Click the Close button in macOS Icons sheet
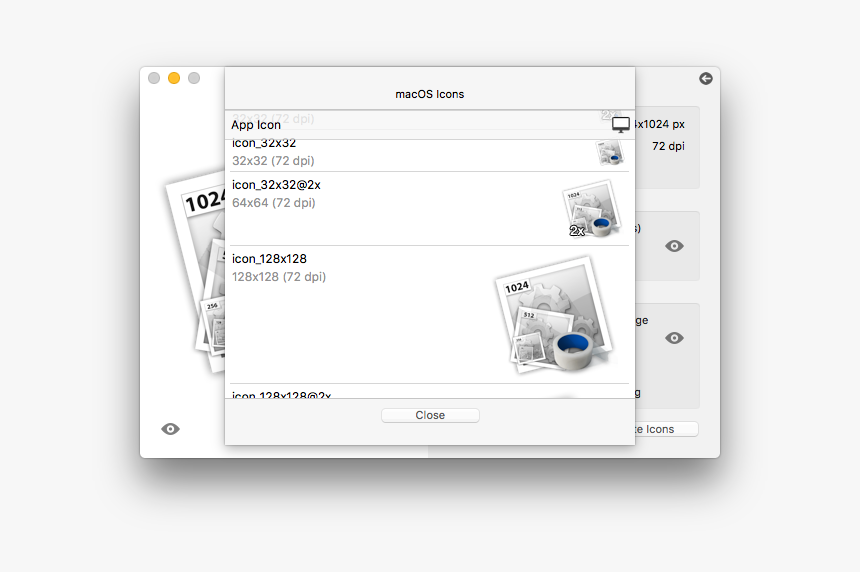Screen dimensions: 860x572 pyautogui.click(x=430, y=415)
